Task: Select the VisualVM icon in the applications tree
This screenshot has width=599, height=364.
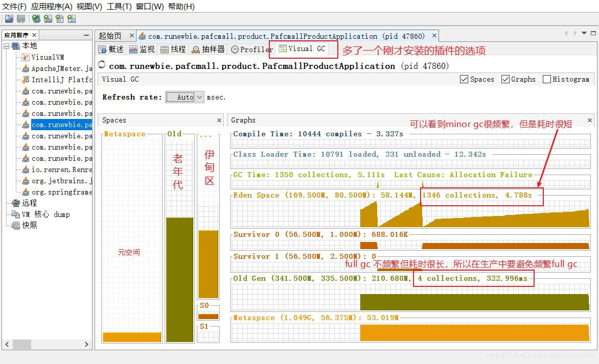Action: point(26,57)
